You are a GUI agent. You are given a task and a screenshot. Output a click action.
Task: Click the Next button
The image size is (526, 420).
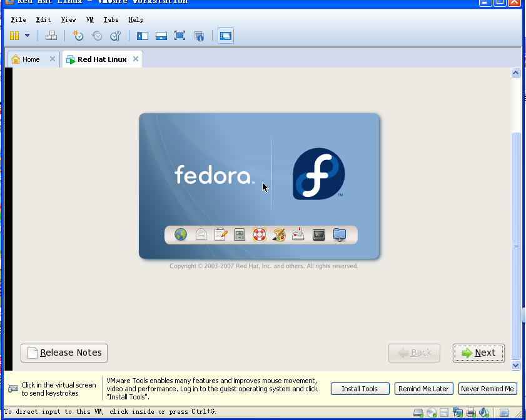[x=478, y=352]
